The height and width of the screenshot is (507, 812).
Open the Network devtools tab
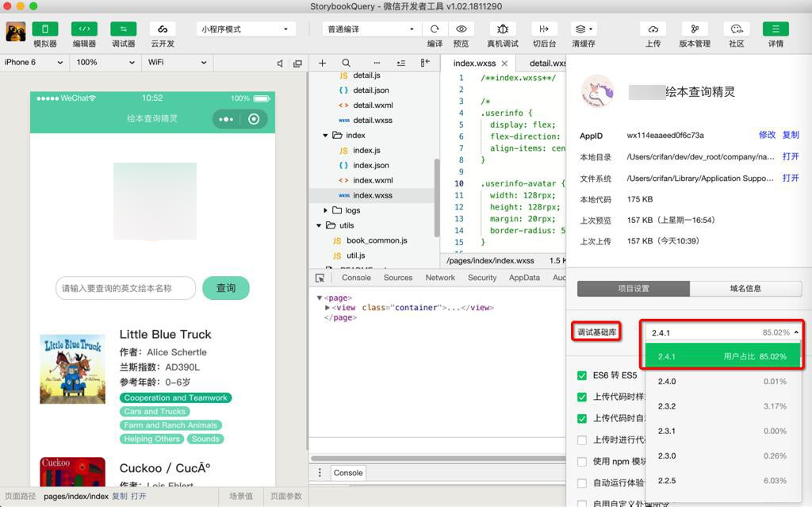pos(440,278)
